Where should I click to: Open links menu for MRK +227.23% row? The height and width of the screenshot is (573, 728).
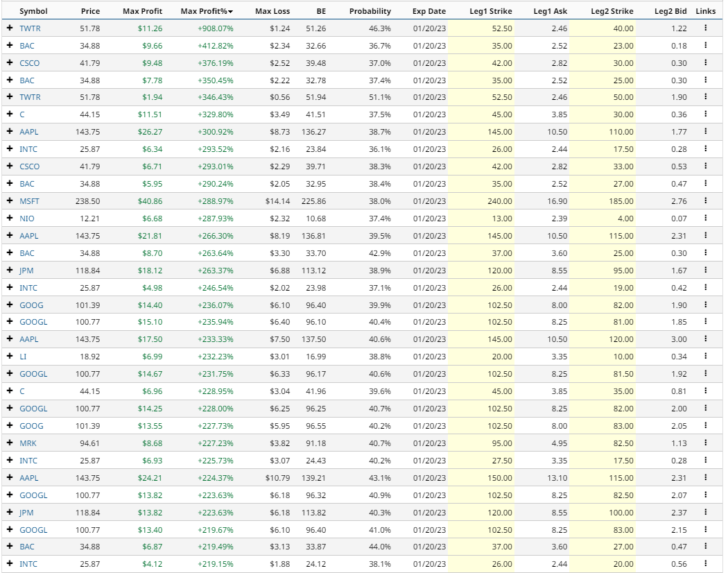point(705,443)
